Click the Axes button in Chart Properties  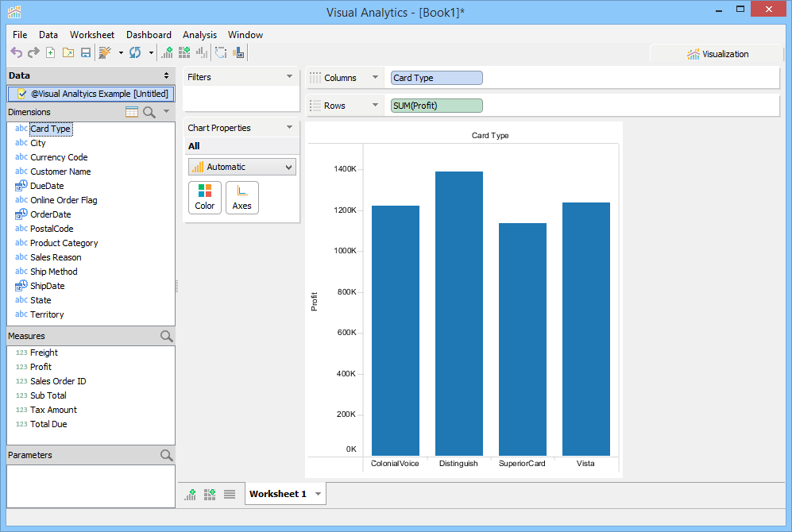[x=242, y=198]
